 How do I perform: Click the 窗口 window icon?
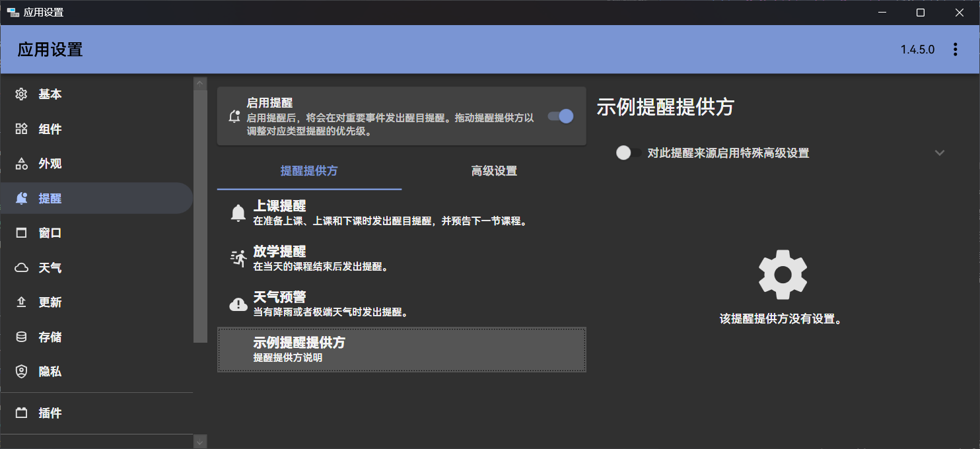pos(22,233)
